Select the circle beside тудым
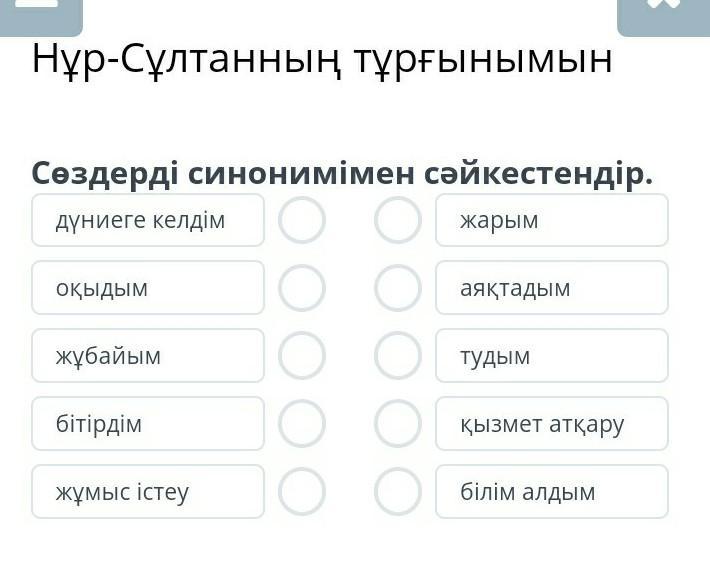Screen dimensions: 710x577 click(x=398, y=356)
